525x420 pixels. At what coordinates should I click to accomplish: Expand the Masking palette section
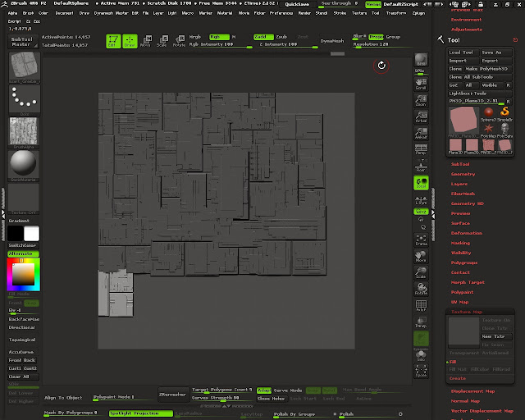tap(460, 243)
